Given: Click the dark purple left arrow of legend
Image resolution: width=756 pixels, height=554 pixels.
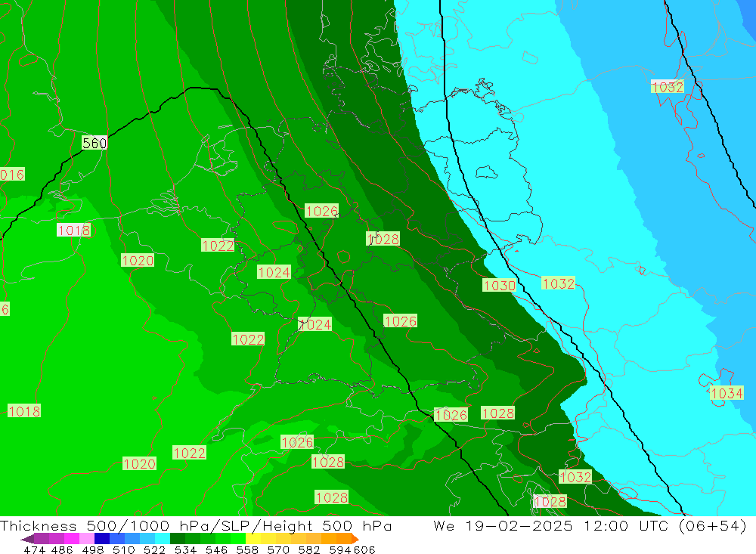Looking at the screenshot, I should point(27,539).
